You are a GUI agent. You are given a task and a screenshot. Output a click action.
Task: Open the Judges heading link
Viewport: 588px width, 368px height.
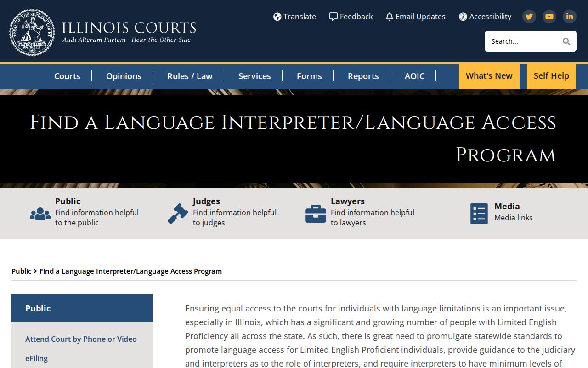point(206,201)
